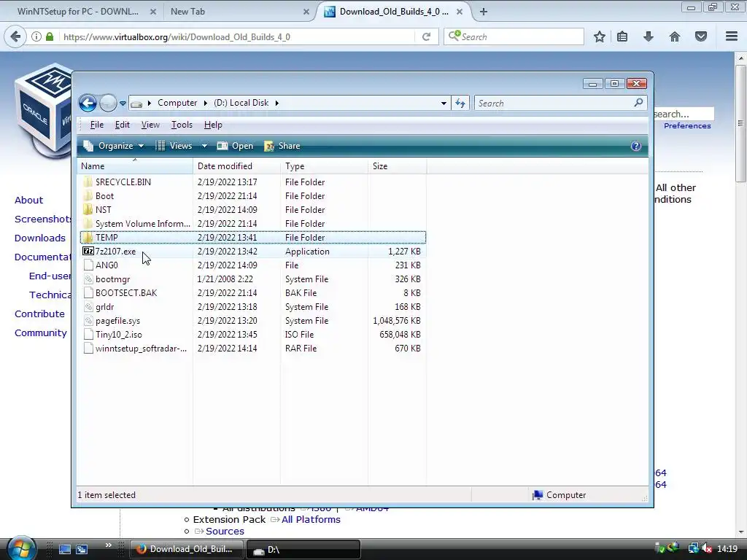Screen dimensions: 747x560
Task: Open the Downloads link on VirtualBox page
Action: 40,238
